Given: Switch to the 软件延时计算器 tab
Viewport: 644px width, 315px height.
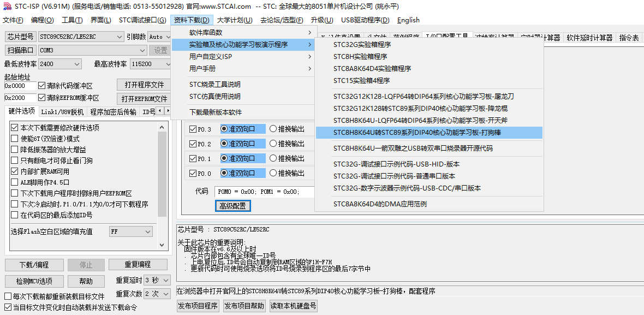Looking at the screenshot, I should point(589,37).
